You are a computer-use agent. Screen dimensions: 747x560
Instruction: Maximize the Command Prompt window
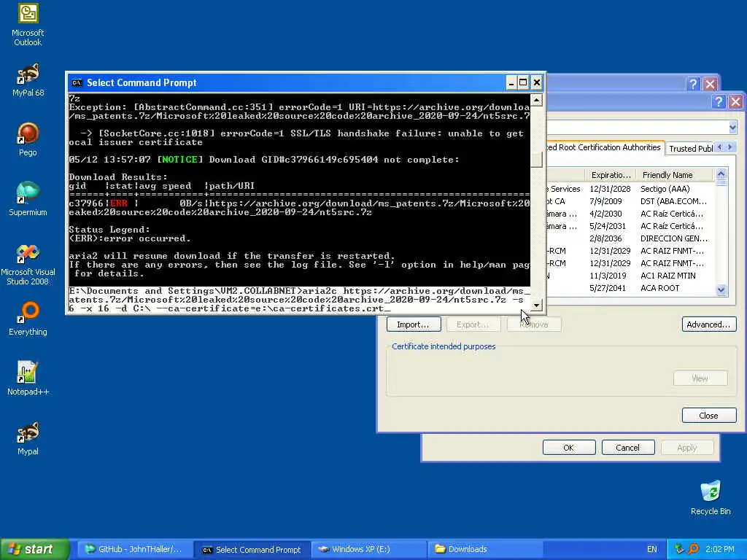523,83
